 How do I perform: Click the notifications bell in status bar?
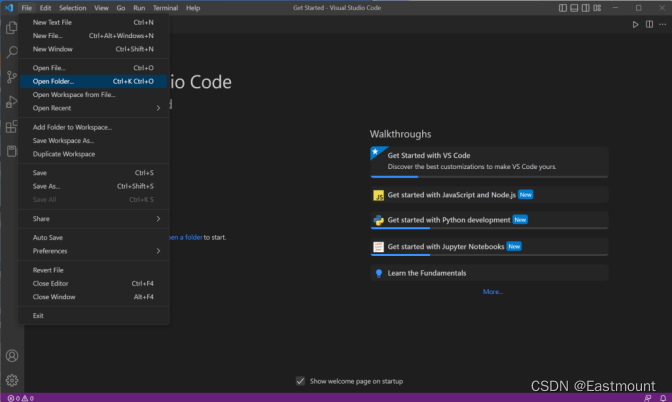(663, 398)
